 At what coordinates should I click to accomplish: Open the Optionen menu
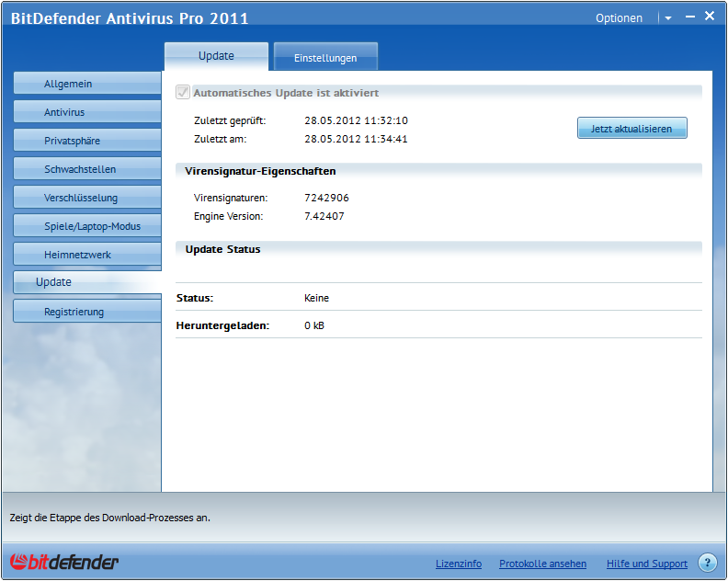coord(619,18)
